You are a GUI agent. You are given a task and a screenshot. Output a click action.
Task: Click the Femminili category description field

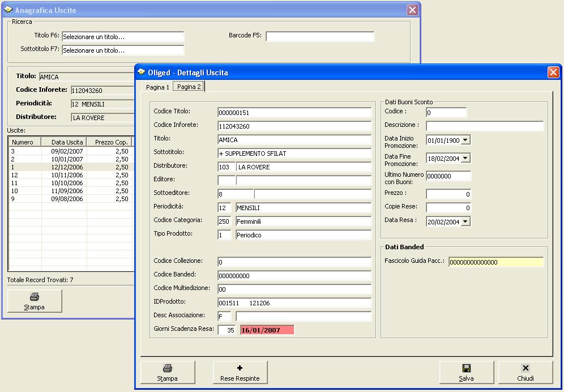(x=303, y=221)
